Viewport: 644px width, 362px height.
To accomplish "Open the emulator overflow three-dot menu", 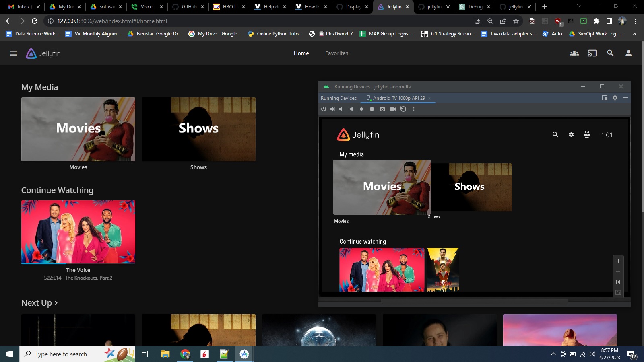I will 413,109.
